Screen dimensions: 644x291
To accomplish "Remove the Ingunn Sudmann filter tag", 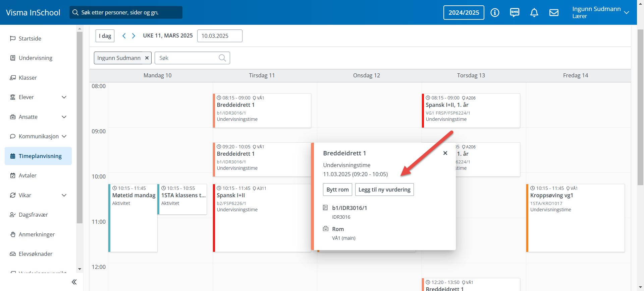I will tap(147, 58).
